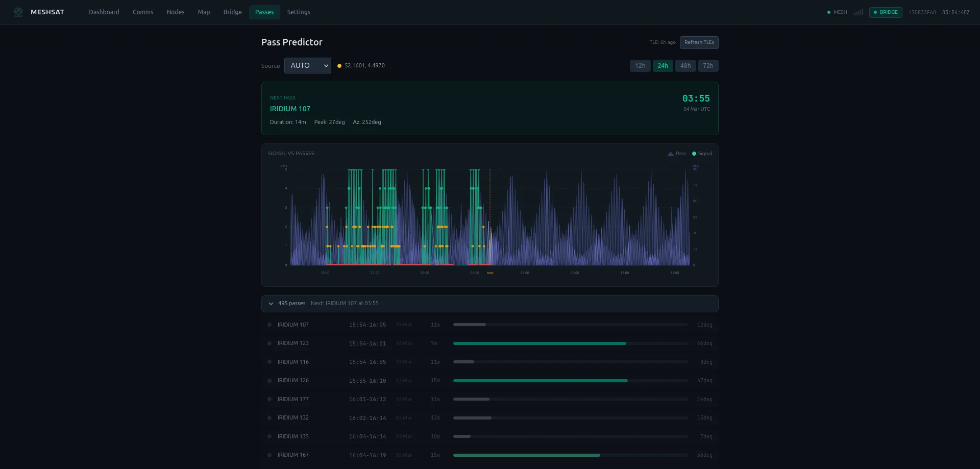Switch to the Map tab
The width and height of the screenshot is (980, 469).
pos(204,12)
